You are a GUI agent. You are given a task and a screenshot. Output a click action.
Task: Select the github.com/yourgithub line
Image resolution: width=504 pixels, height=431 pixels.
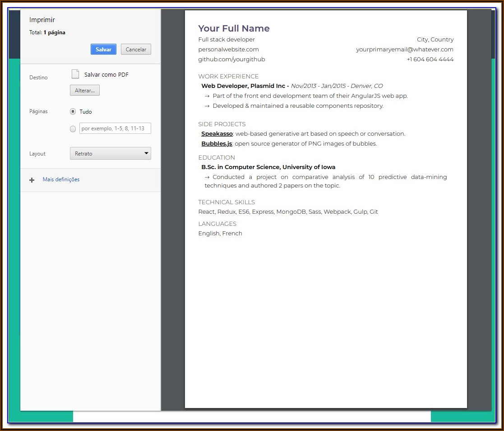click(x=231, y=59)
